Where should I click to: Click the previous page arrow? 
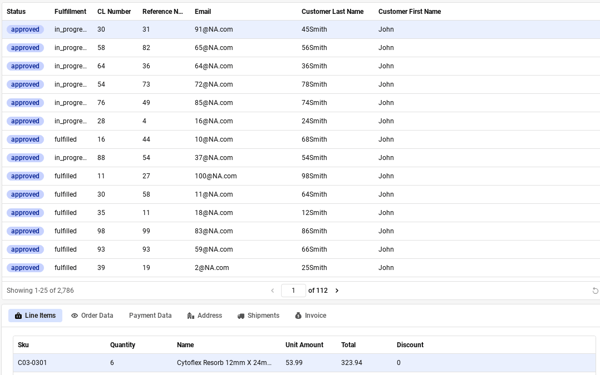(272, 291)
